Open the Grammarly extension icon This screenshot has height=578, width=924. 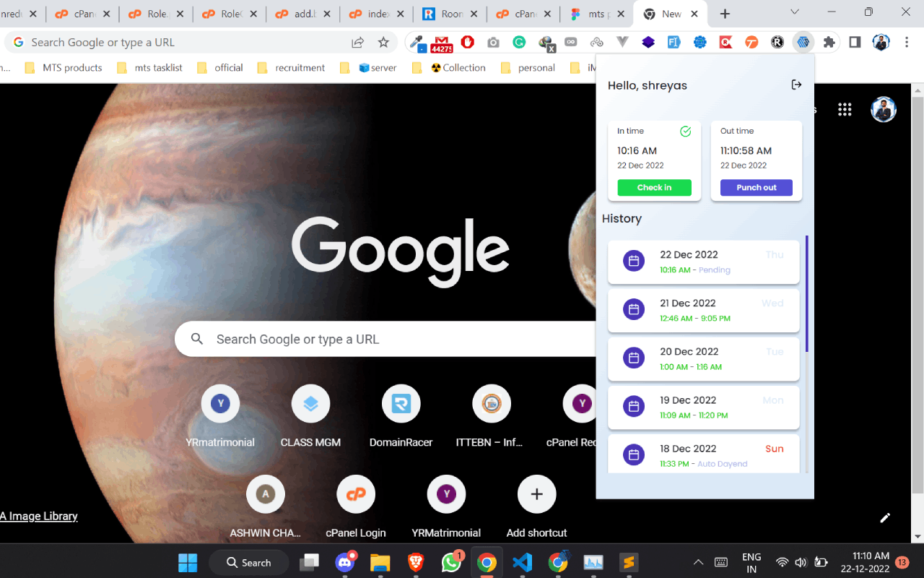pos(519,43)
